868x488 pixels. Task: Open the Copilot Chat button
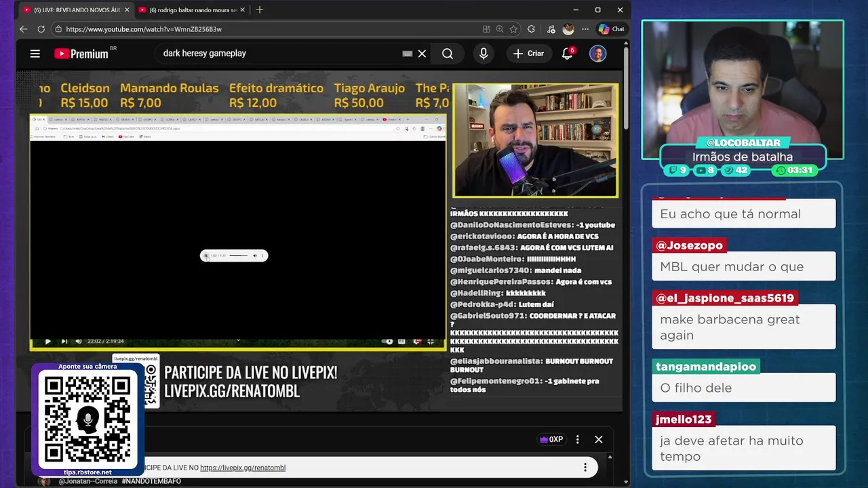coord(612,29)
